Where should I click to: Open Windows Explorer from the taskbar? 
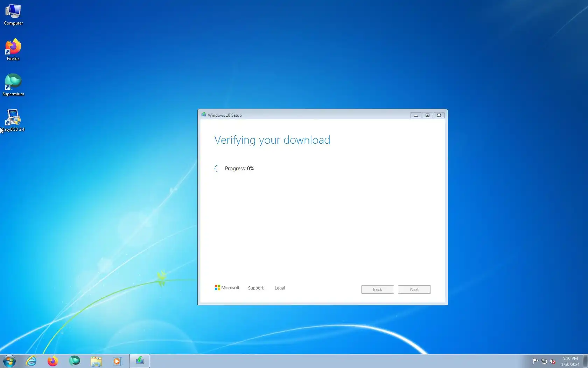coord(96,361)
